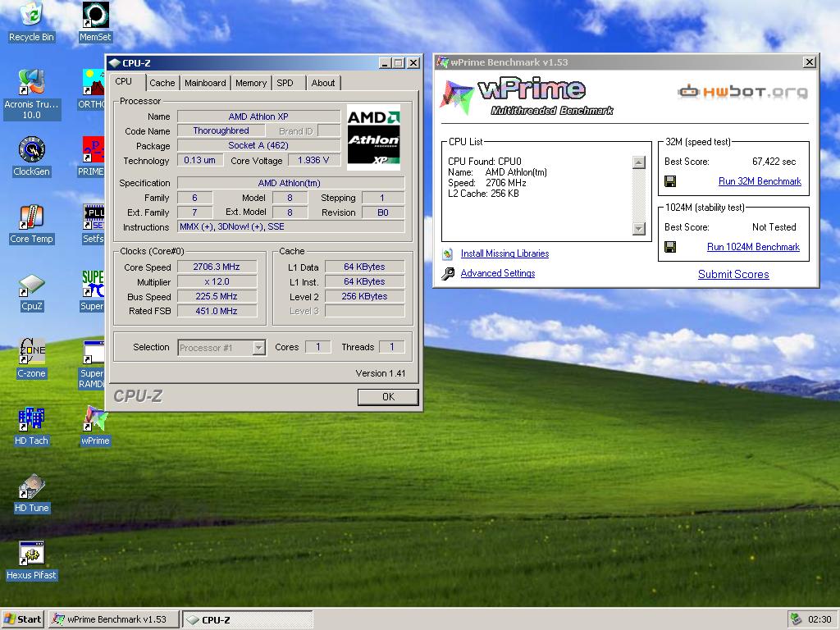Open the Windows Start menu

point(22,619)
